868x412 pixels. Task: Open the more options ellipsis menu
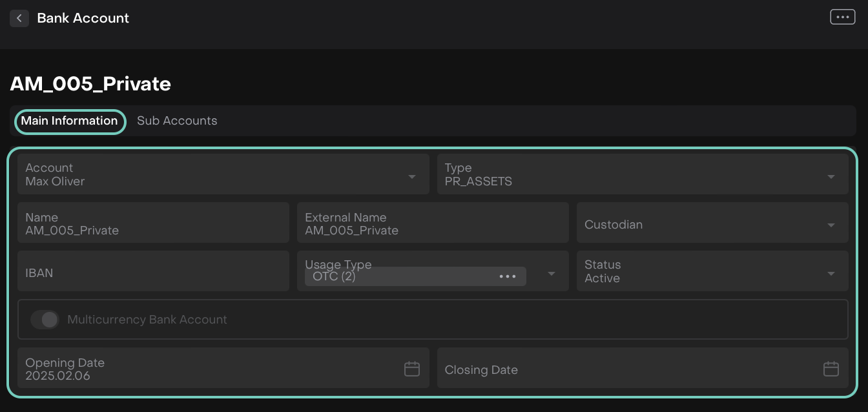pos(842,17)
